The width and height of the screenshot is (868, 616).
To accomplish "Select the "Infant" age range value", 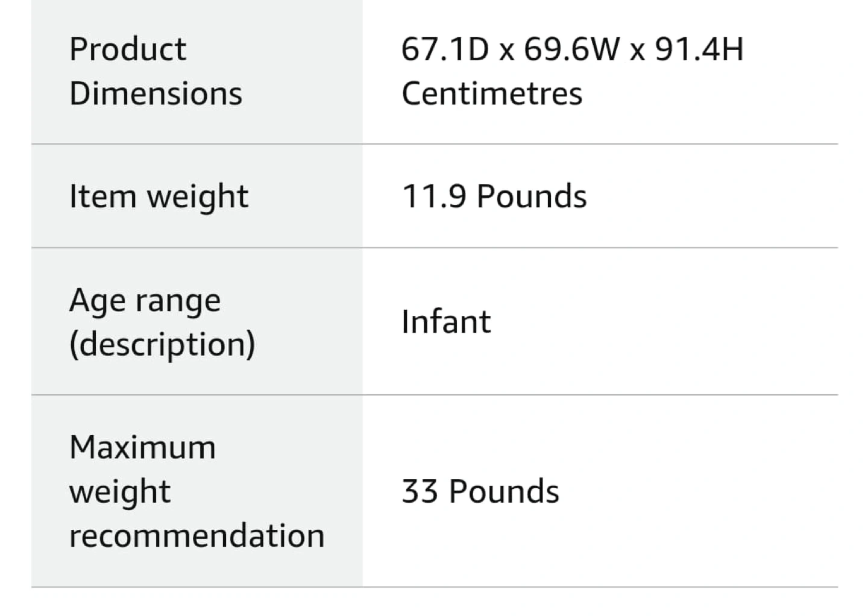I will 446,321.
